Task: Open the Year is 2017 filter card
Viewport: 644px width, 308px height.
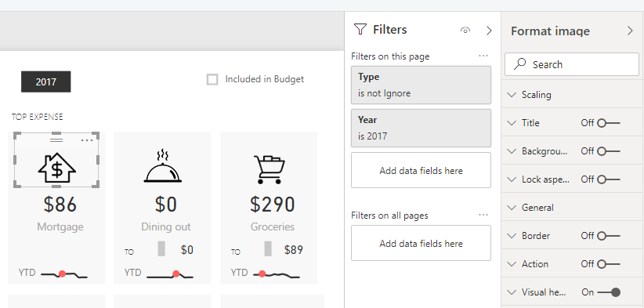Action: coord(421,128)
